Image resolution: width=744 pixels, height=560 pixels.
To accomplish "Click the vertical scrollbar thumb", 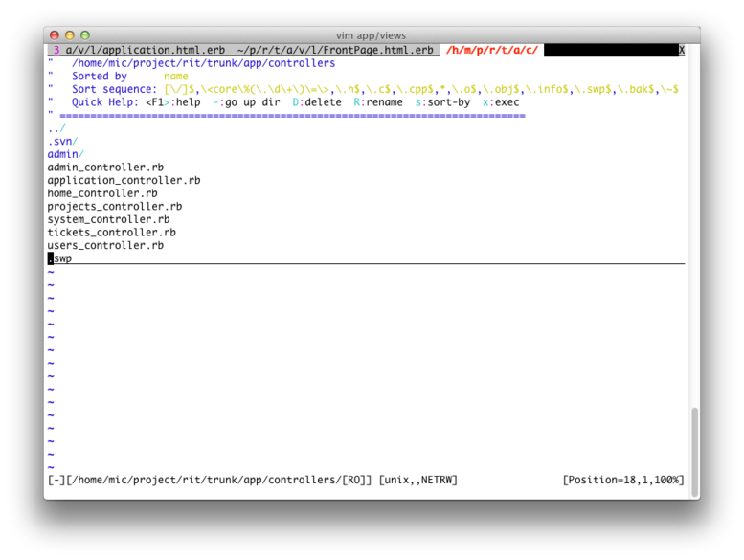I will click(x=694, y=451).
